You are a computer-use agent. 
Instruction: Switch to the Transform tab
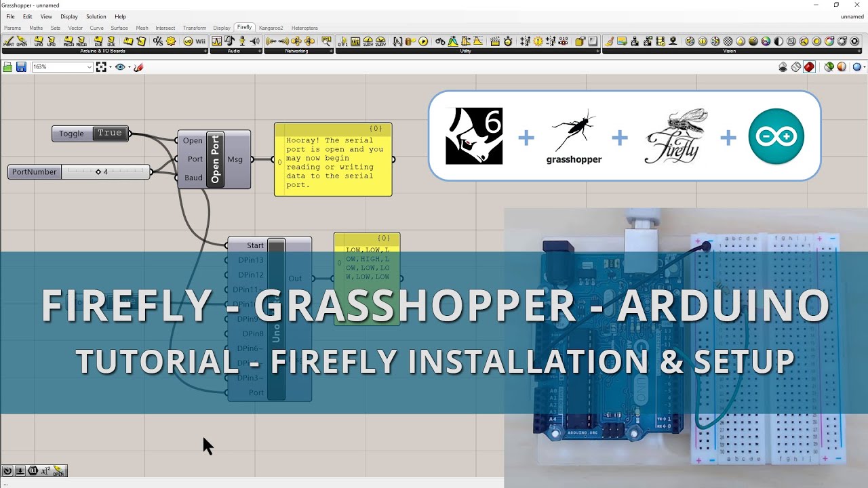pyautogui.click(x=195, y=28)
